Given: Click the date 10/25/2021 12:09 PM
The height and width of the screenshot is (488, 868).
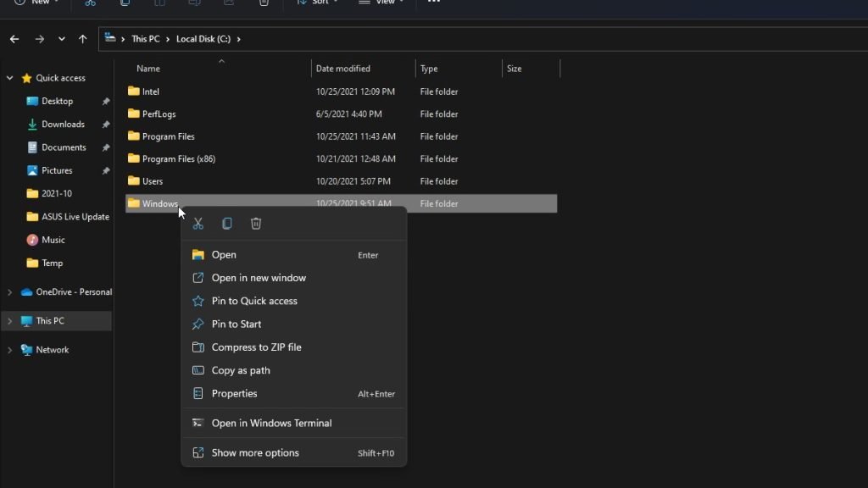Looking at the screenshot, I should click(x=355, y=91).
